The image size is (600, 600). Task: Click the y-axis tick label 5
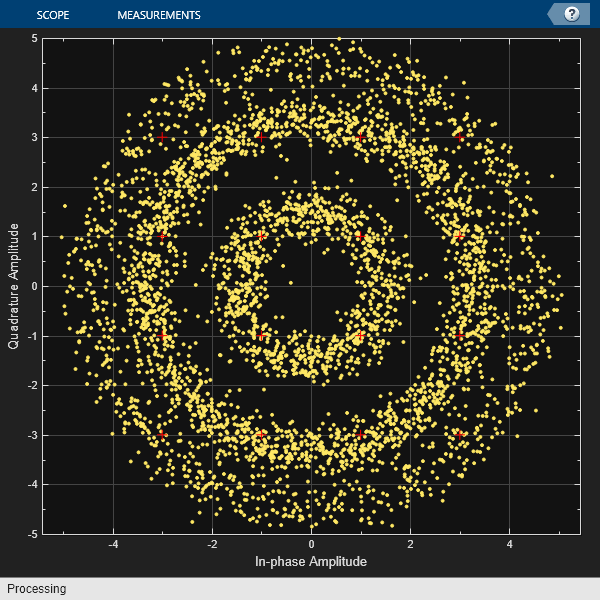pyautogui.click(x=35, y=38)
